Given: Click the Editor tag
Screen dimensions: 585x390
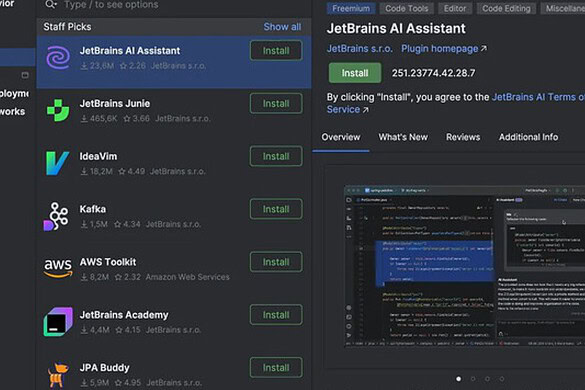Looking at the screenshot, I should 455,8.
